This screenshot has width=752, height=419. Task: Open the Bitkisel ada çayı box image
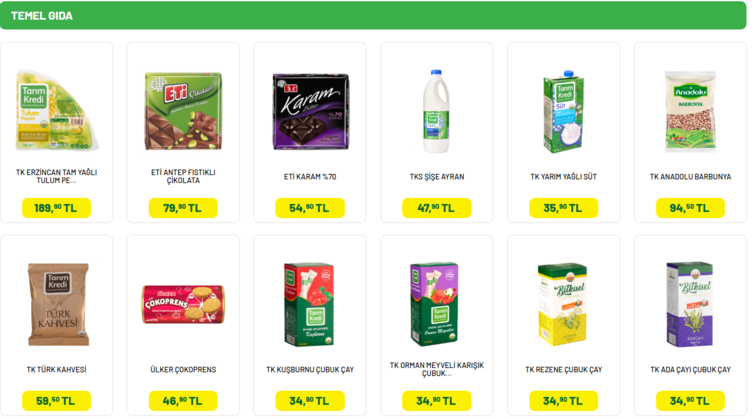click(690, 304)
